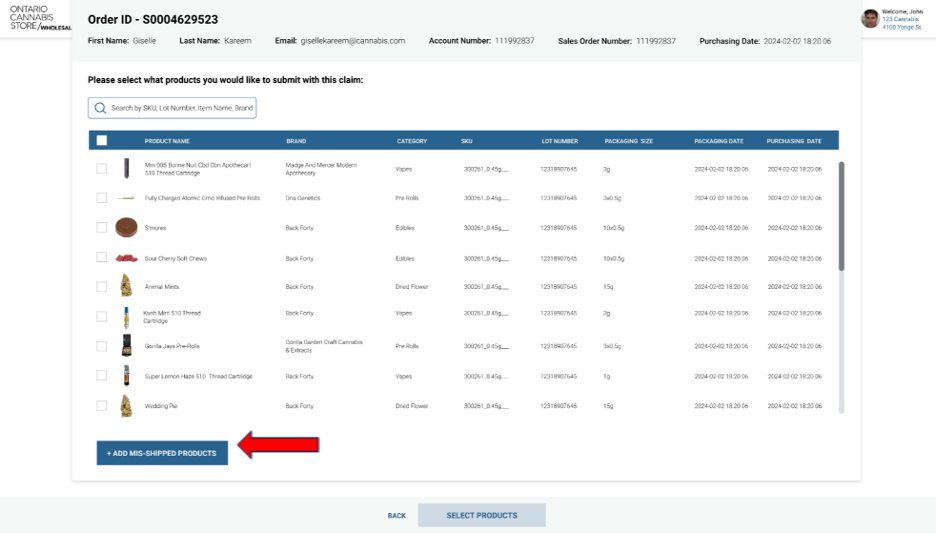Click the Super Lemon Haze cartridge thumbnail
This screenshot has width=936, height=534.
(127, 376)
